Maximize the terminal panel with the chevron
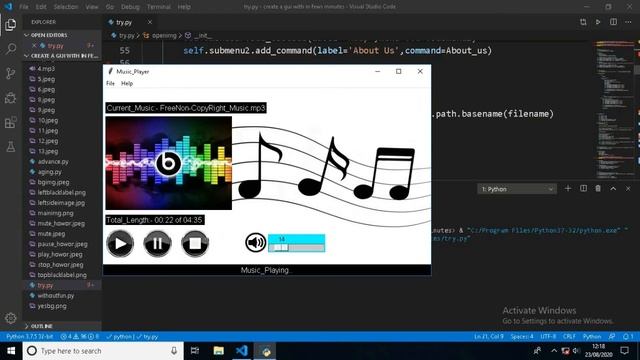This screenshot has height=360, width=640. pos(613,189)
